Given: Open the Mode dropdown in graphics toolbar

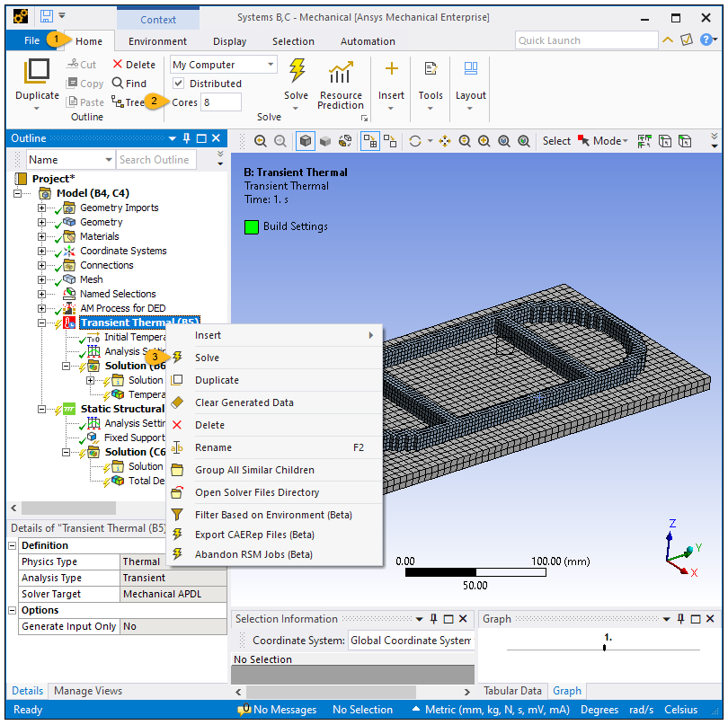Looking at the screenshot, I should pos(610,141).
